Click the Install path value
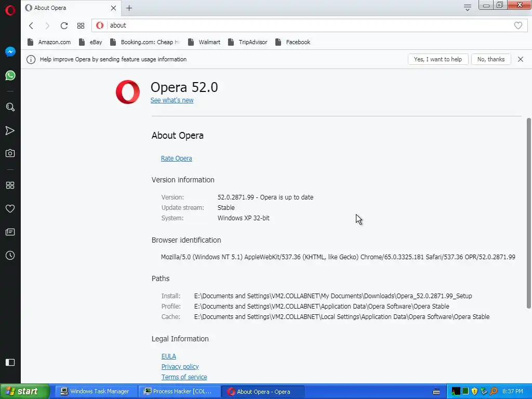 (x=333, y=296)
